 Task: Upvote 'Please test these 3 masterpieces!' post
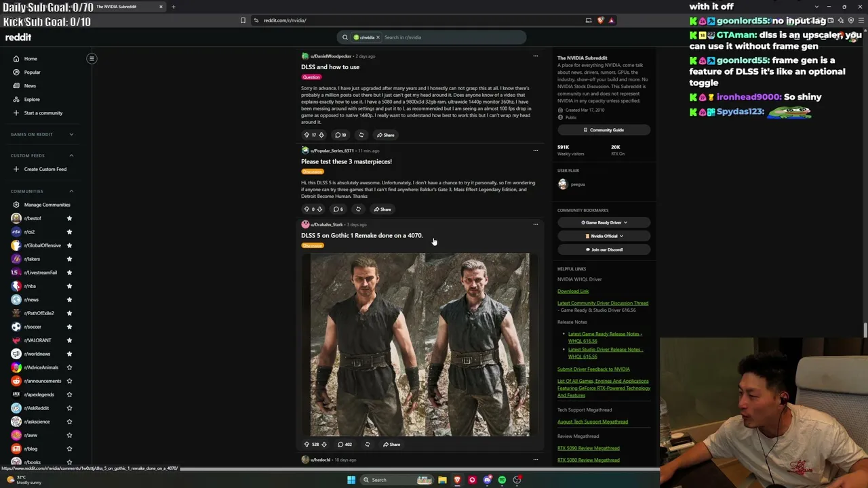coord(307,209)
